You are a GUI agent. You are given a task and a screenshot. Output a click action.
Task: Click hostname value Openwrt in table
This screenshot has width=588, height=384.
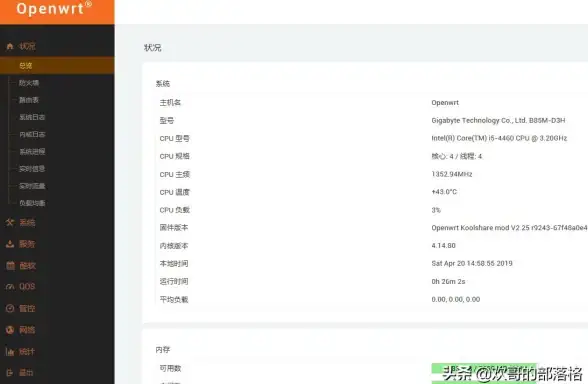[445, 103]
